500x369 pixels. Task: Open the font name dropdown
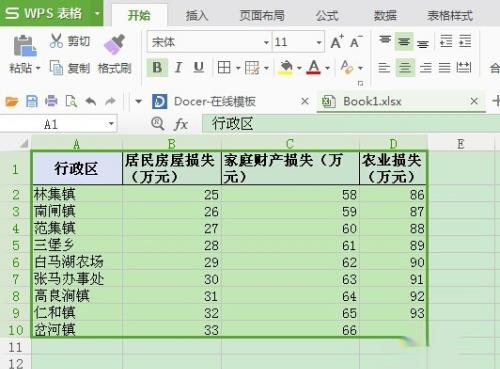[x=266, y=42]
